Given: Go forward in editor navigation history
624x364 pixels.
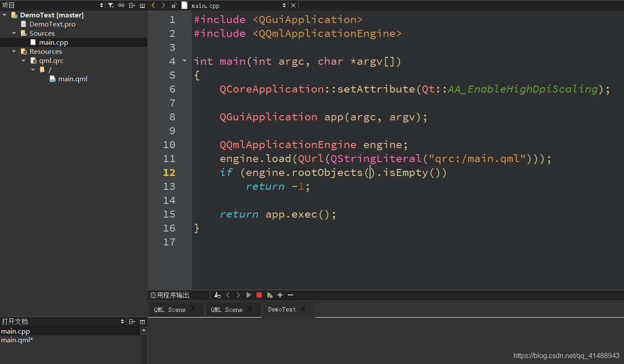Looking at the screenshot, I should [164, 5].
